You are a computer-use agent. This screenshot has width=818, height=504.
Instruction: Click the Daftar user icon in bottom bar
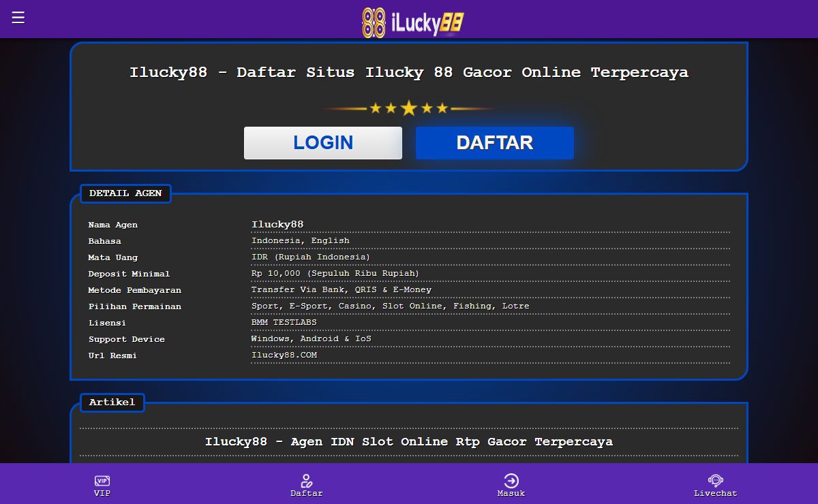[x=307, y=481]
